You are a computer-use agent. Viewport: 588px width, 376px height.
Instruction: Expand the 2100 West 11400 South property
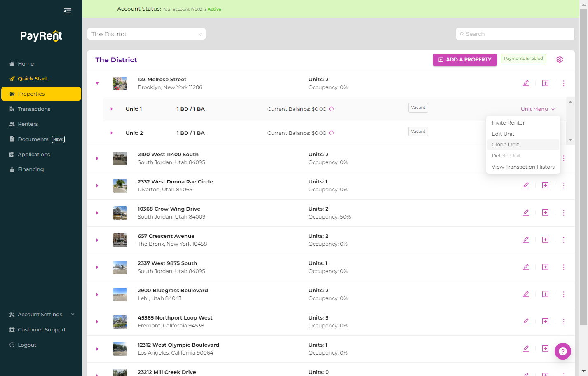pyautogui.click(x=97, y=158)
